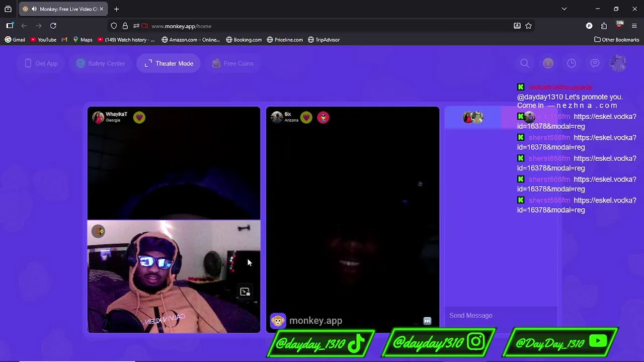The image size is (644, 362).
Task: Open the red M Gmail bookmark icon
Action: [x=64, y=40]
